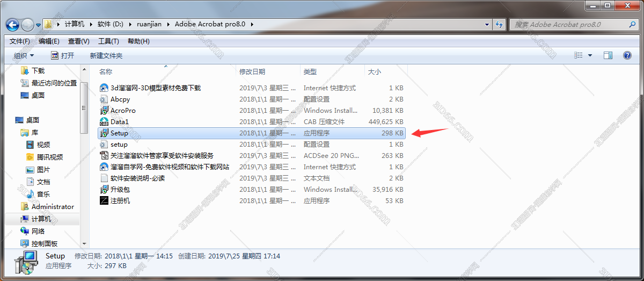Select file name AcroPro
Screen dimensions: 644x281
point(123,110)
